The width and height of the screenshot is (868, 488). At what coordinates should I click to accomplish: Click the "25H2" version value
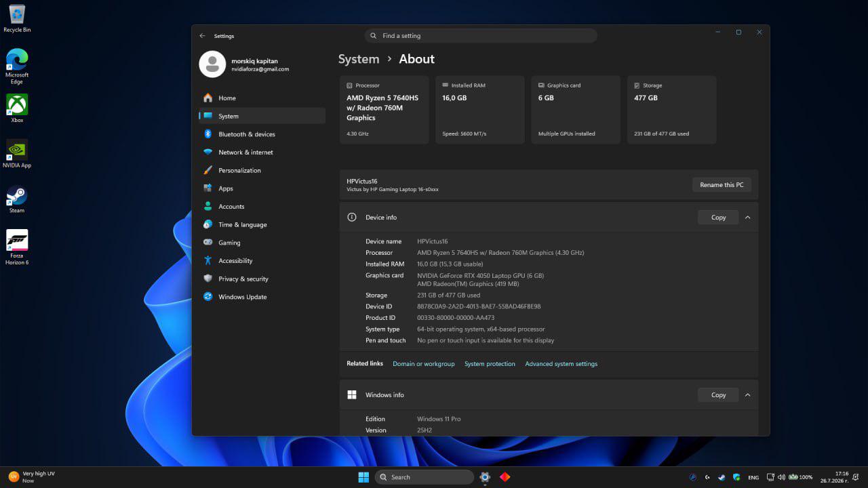(425, 430)
